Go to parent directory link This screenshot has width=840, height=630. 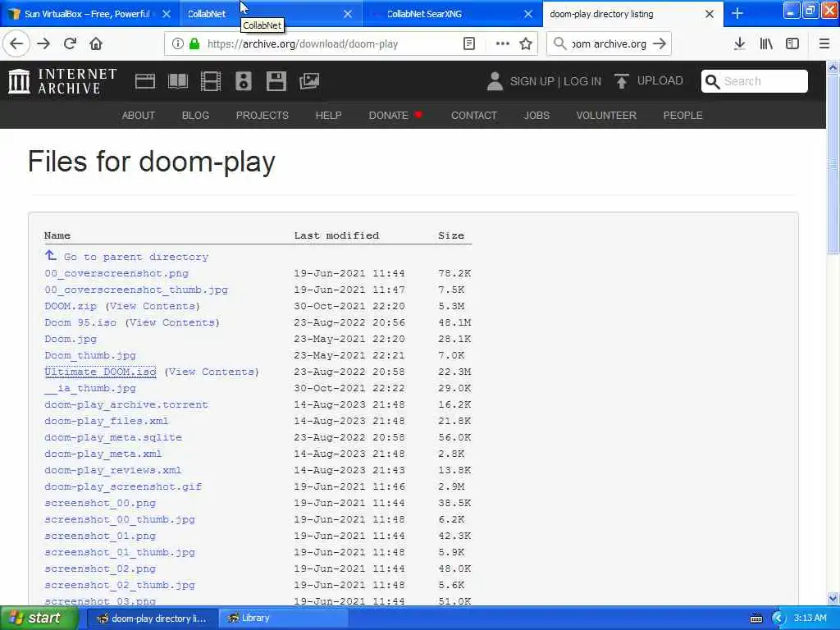coord(135,257)
